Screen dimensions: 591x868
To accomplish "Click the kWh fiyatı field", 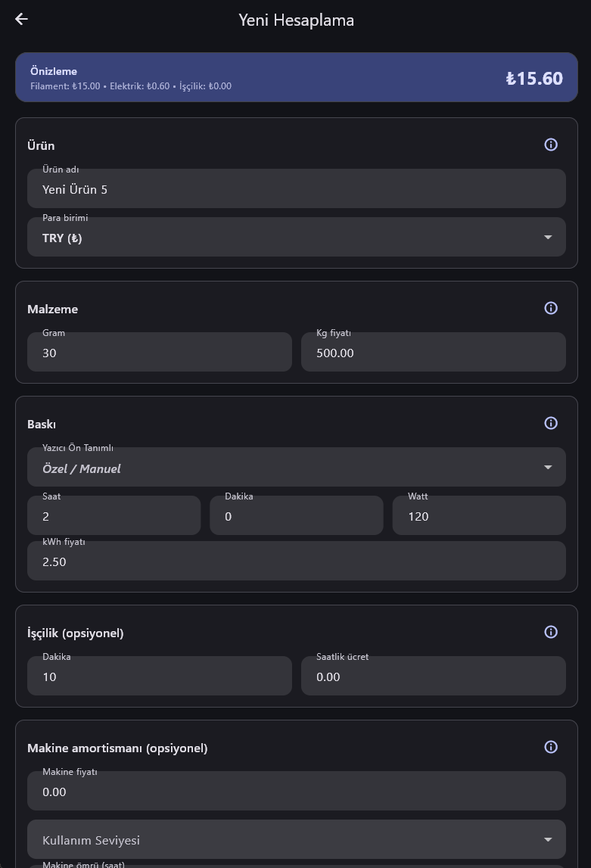I will click(297, 561).
